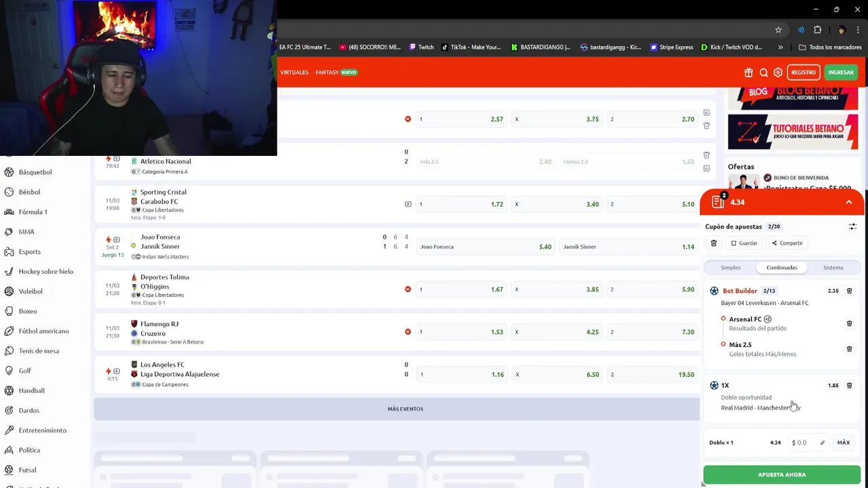The width and height of the screenshot is (868, 488).
Task: Open the search magnifier in Betano header
Action: pos(764,73)
